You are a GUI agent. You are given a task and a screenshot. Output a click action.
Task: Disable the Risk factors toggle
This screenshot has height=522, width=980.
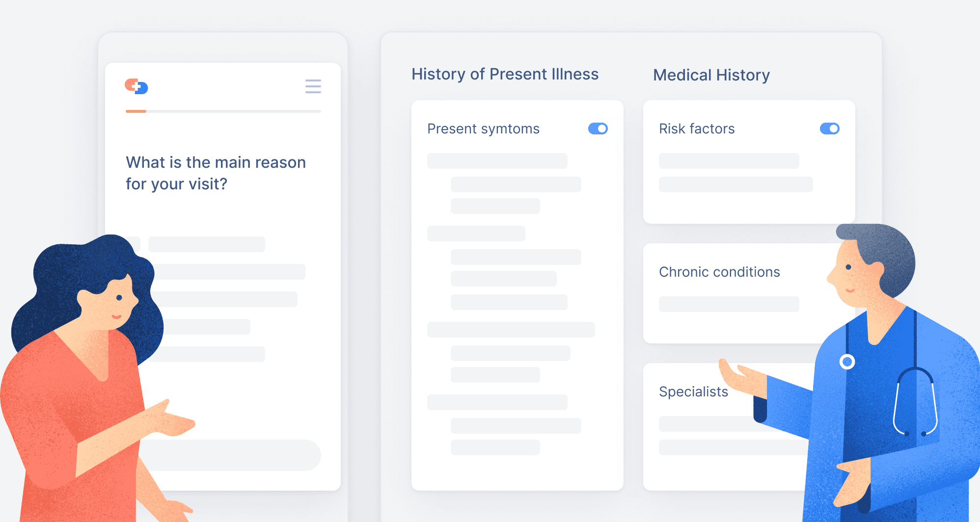tap(829, 129)
